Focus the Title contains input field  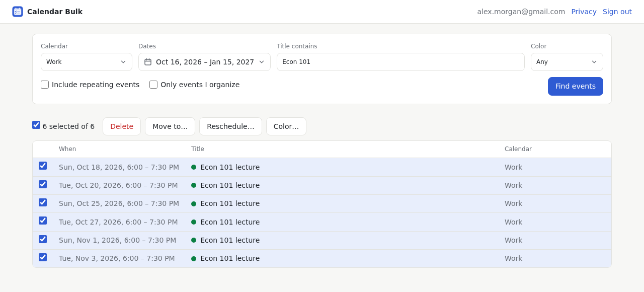(400, 62)
